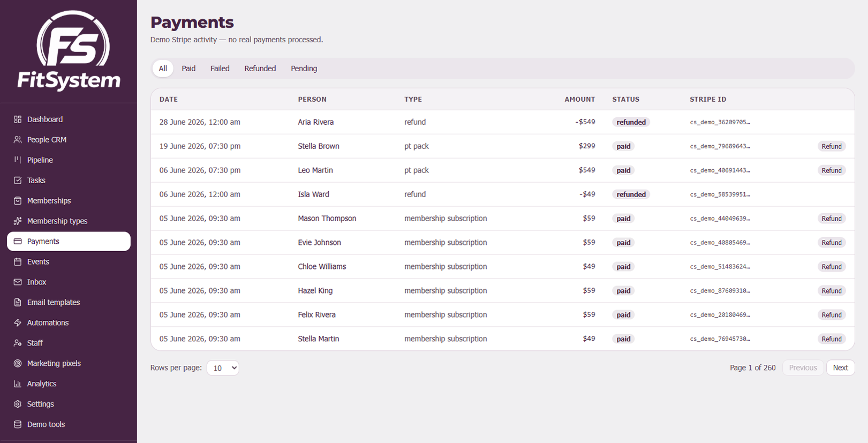The width and height of the screenshot is (868, 443).
Task: Click Stripe ID cs_demo_79689643
Action: (x=720, y=146)
